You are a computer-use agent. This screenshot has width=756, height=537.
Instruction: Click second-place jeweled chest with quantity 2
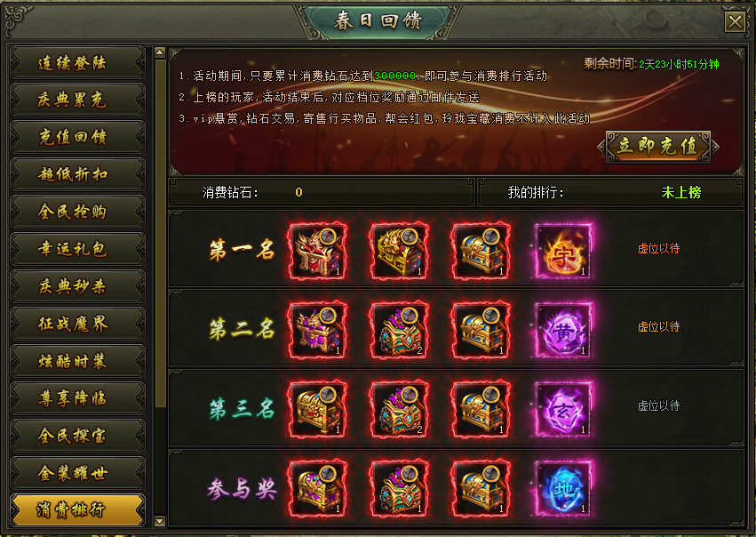[x=399, y=330]
